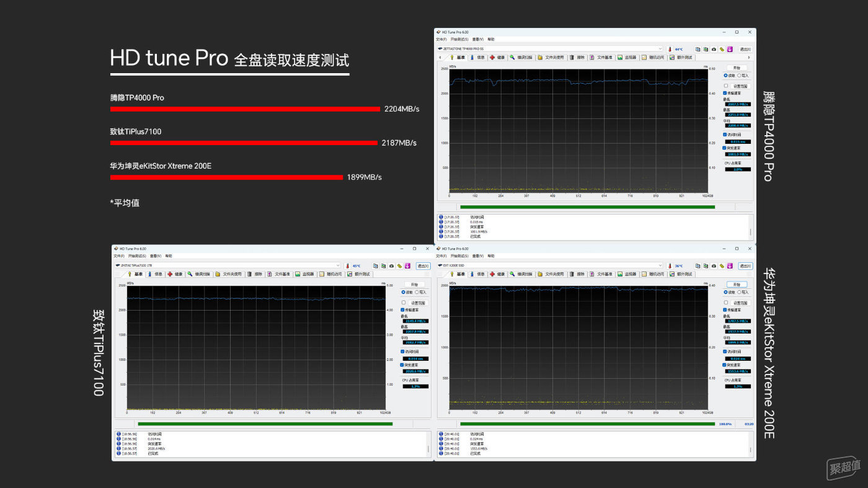The height and width of the screenshot is (488, 868).
Task: Purple arrow icon in EXT X200E window
Action: tap(730, 266)
